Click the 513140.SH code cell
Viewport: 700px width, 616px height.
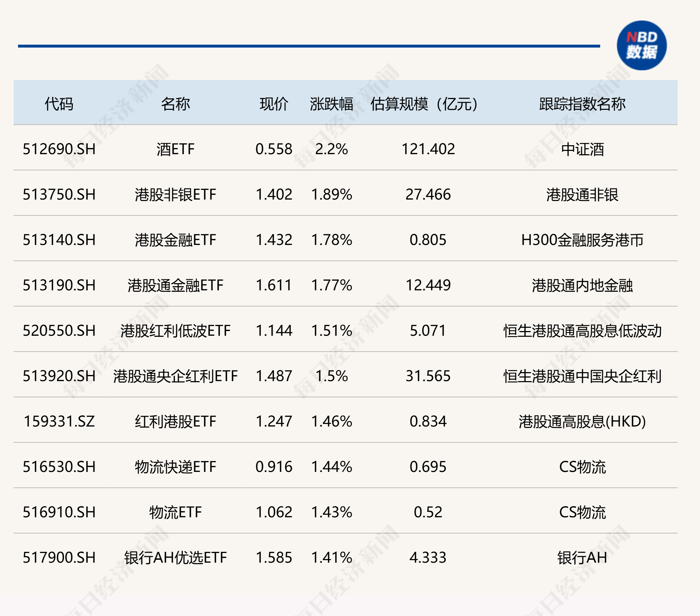[x=59, y=240]
